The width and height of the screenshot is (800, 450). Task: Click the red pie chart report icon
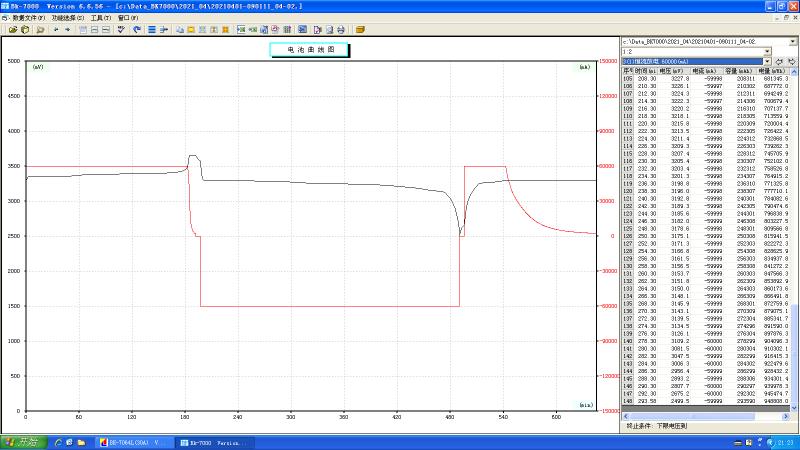coord(276,30)
